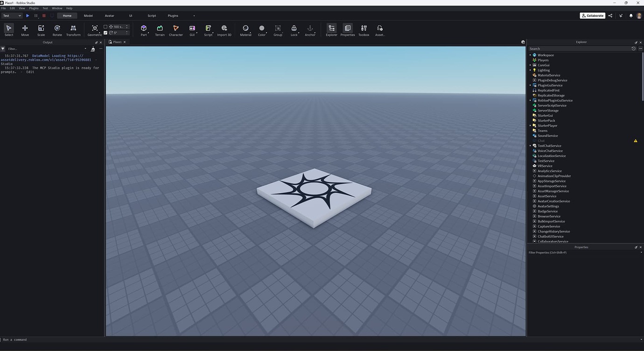Expand the StarterPlayer node

pos(531,126)
